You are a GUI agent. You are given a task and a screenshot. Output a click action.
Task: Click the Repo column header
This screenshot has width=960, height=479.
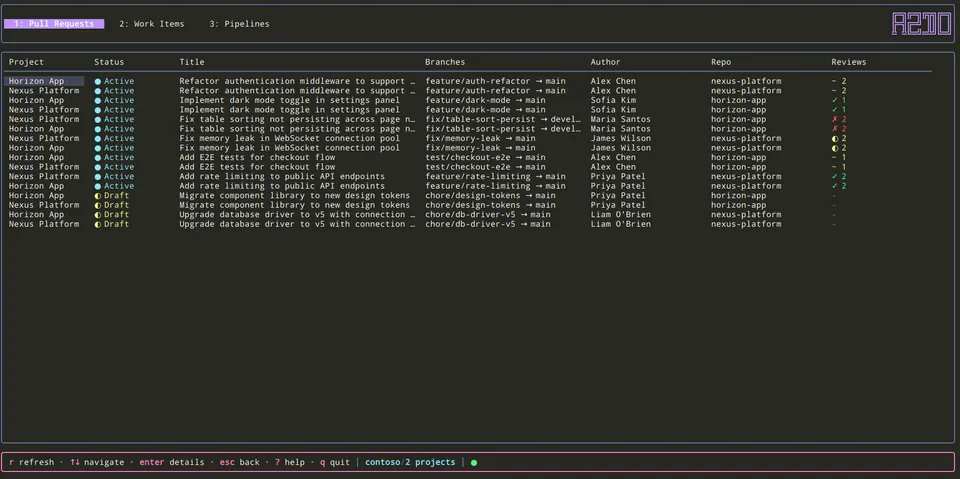pos(721,62)
